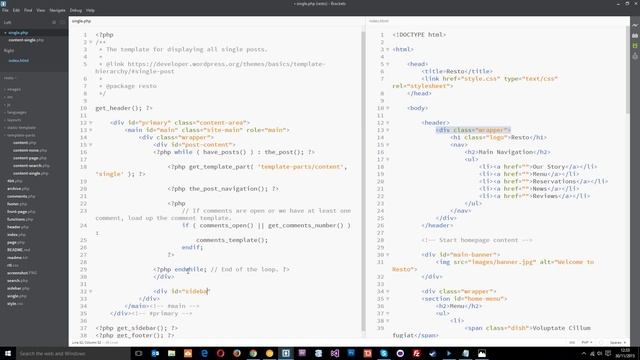The width and height of the screenshot is (640, 360).
Task: Fold code at line 32 in single.php
Action: (x=91, y=291)
